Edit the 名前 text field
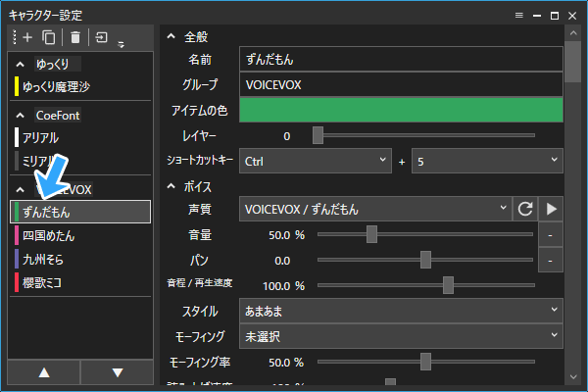The image size is (588, 392). tap(401, 59)
